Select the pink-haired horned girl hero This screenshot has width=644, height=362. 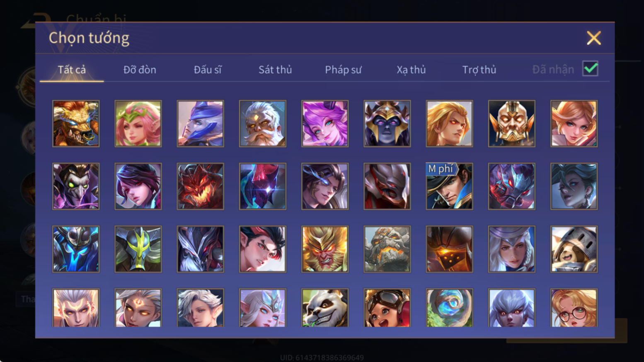[325, 123]
